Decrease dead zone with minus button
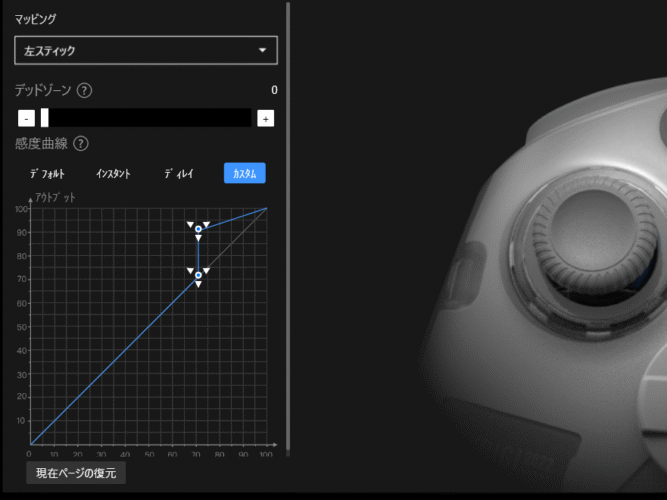667x500 pixels. tap(26, 118)
